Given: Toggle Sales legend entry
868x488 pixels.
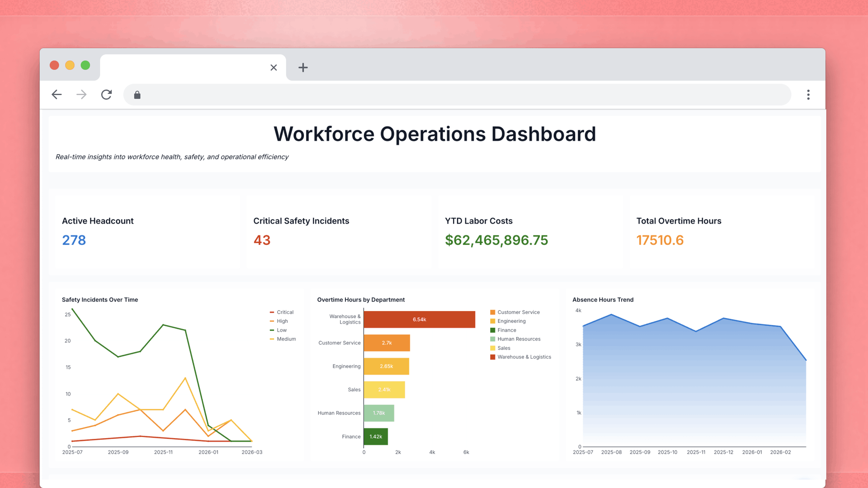Looking at the screenshot, I should click(x=500, y=348).
